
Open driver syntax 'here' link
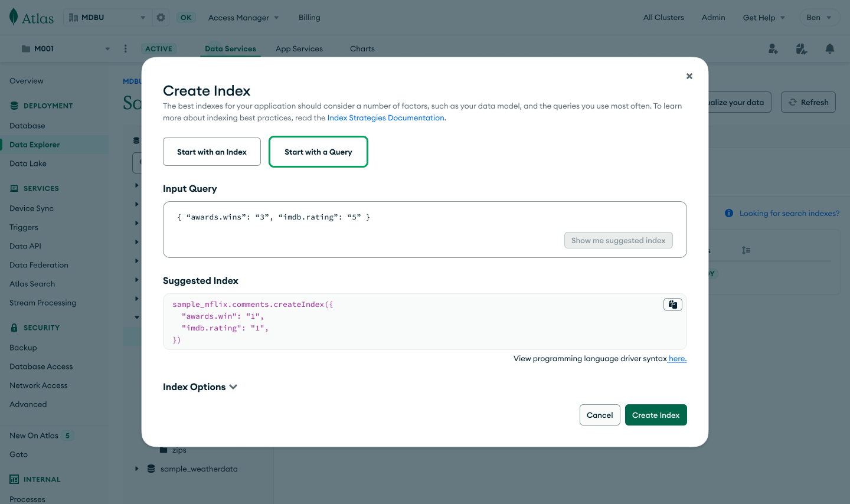pos(678,359)
